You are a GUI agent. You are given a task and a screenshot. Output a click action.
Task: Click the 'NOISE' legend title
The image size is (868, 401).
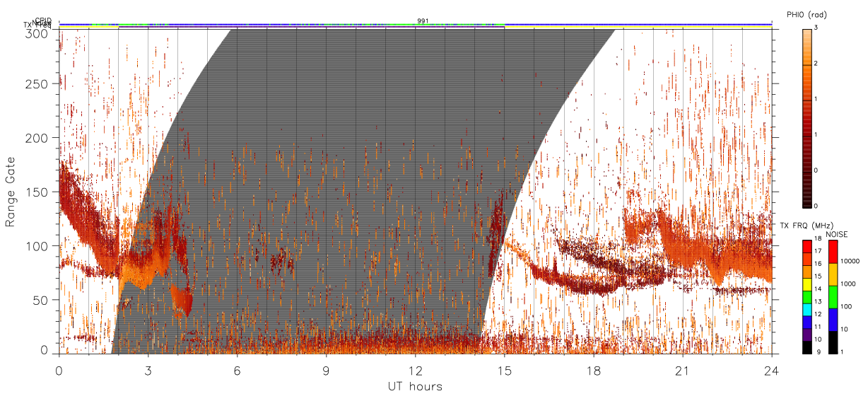tap(837, 233)
